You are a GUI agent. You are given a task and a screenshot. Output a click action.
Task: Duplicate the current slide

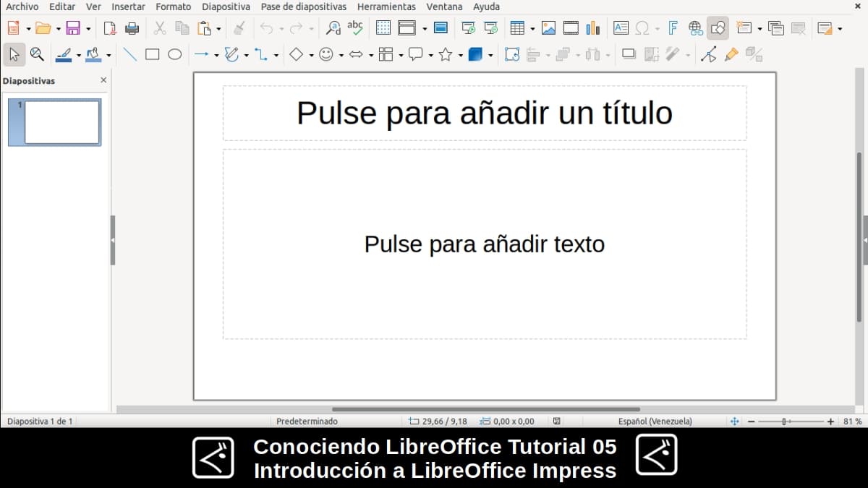click(775, 28)
